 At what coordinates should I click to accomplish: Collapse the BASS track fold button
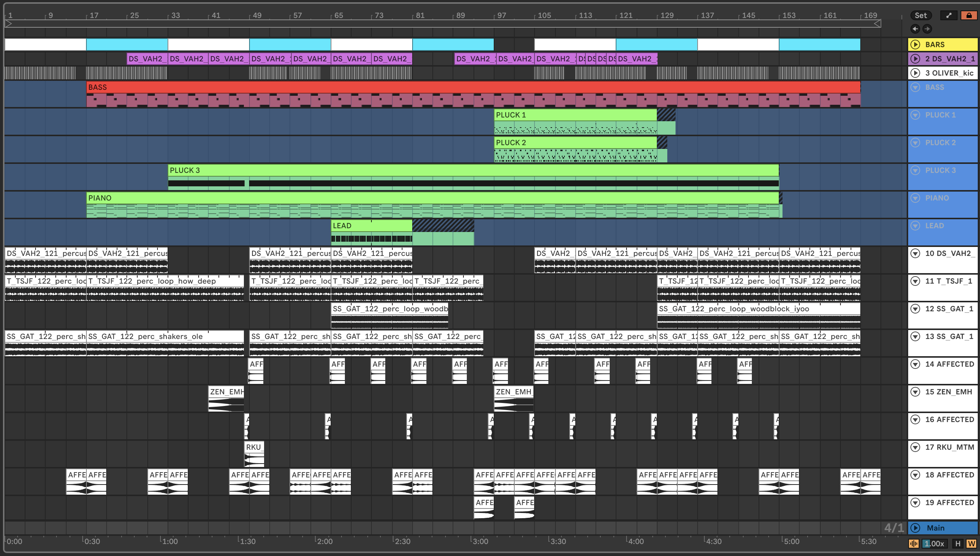click(915, 87)
